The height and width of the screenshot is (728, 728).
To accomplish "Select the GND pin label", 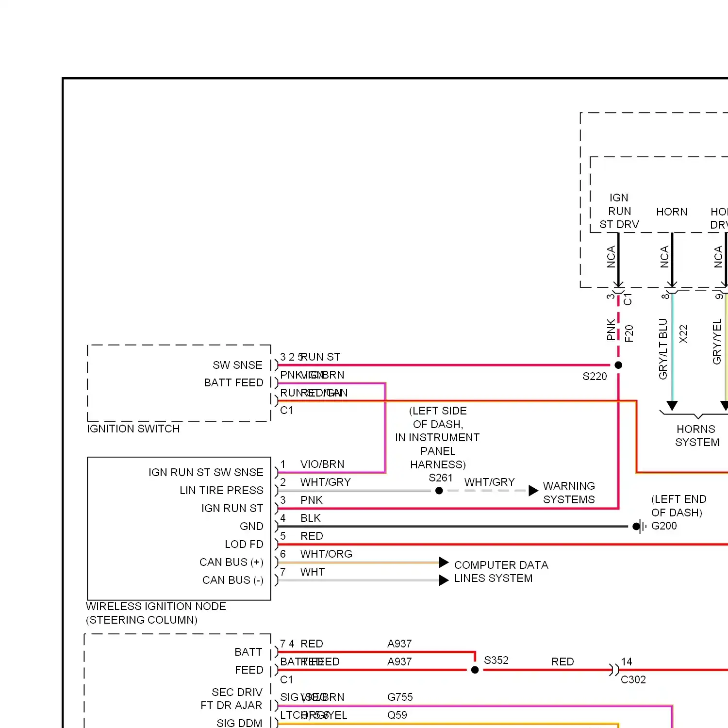I will click(x=251, y=526).
